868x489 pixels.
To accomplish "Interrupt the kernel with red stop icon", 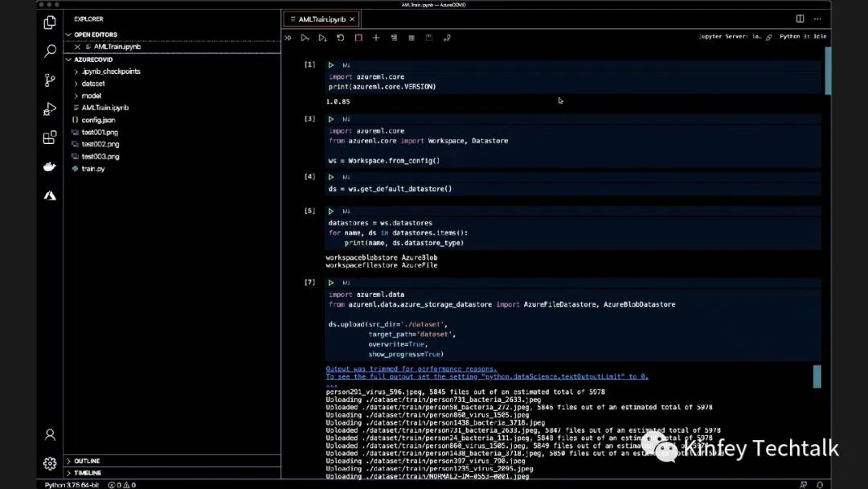I will pyautogui.click(x=358, y=38).
